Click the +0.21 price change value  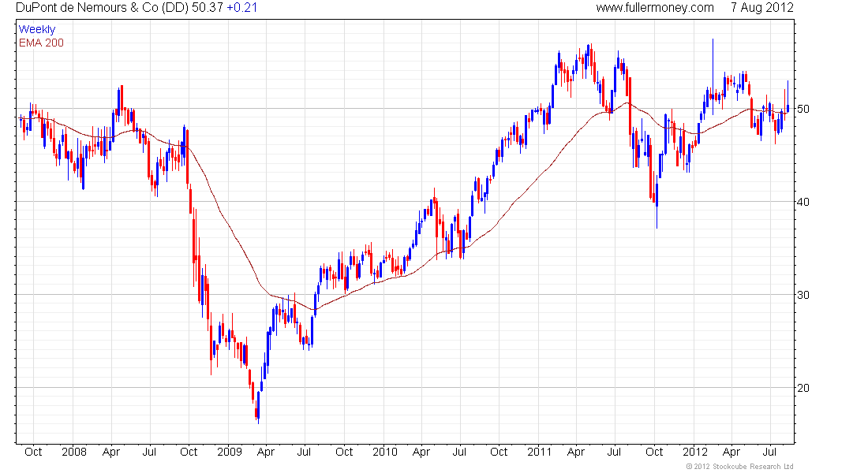(x=242, y=8)
